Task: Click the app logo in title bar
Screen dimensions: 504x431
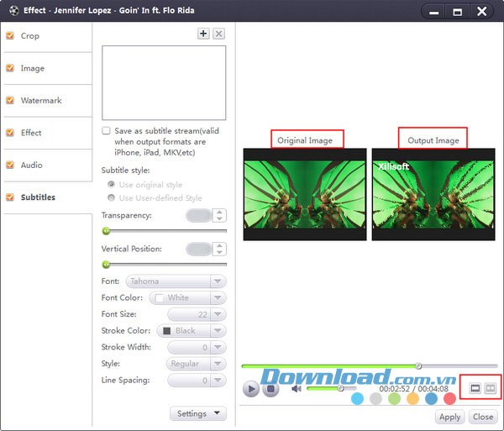Action: tap(13, 11)
